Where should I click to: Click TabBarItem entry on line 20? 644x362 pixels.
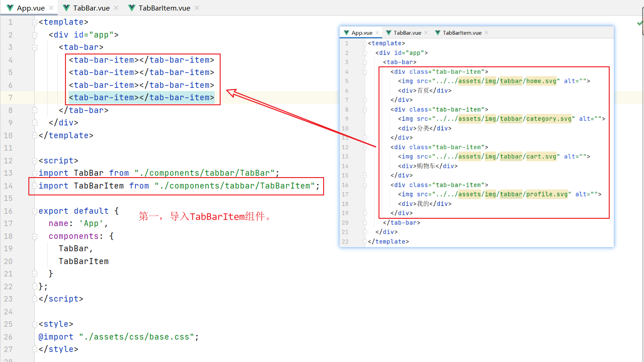coord(84,261)
